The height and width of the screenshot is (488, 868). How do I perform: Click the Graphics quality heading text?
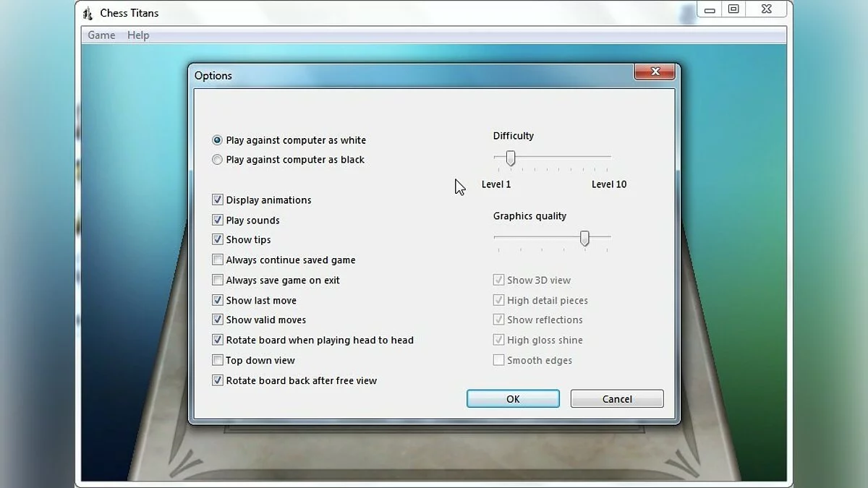[529, 216]
